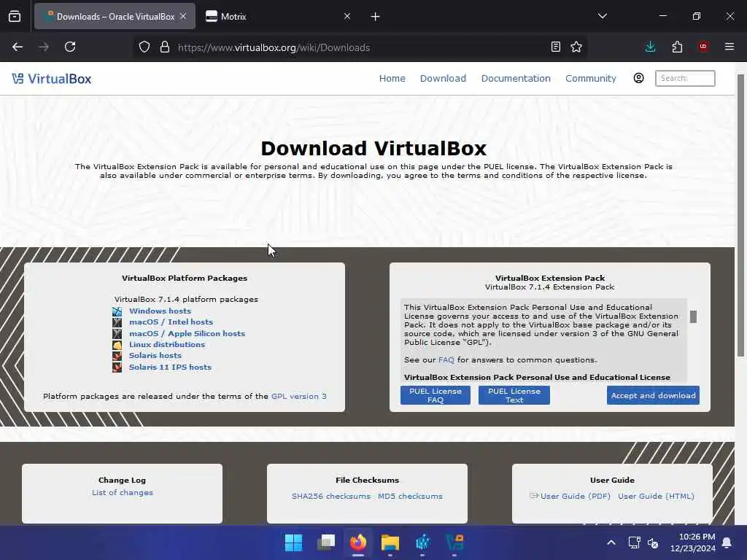Show hidden system tray icons chevron
The image size is (747, 560).
pyautogui.click(x=611, y=542)
